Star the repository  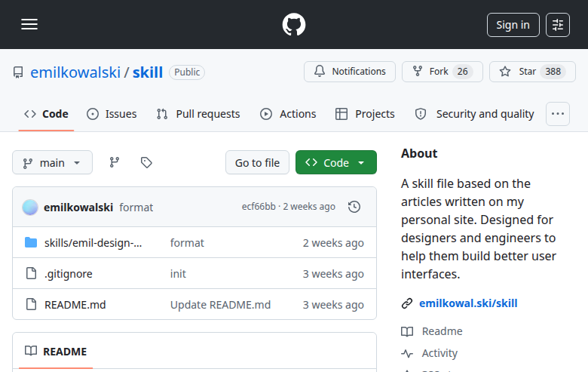(532, 72)
